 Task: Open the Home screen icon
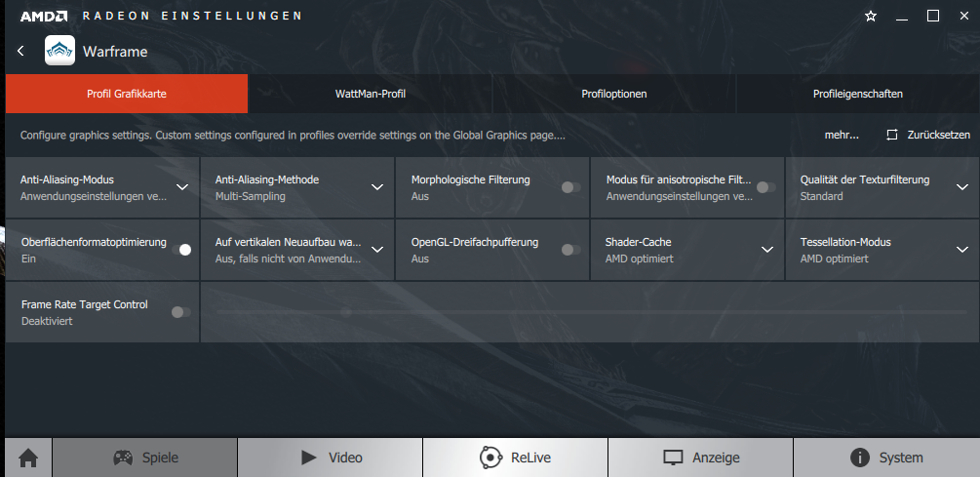pyautogui.click(x=28, y=458)
